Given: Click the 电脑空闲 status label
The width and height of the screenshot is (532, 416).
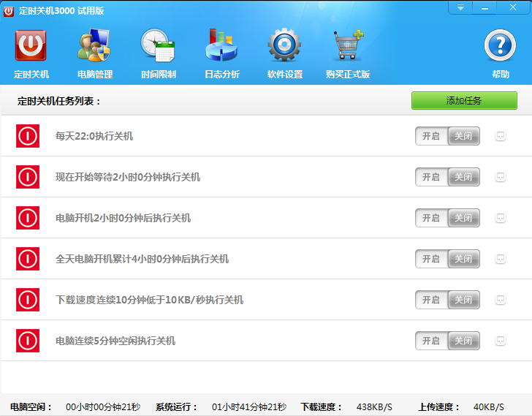Looking at the screenshot, I should pyautogui.click(x=31, y=406).
